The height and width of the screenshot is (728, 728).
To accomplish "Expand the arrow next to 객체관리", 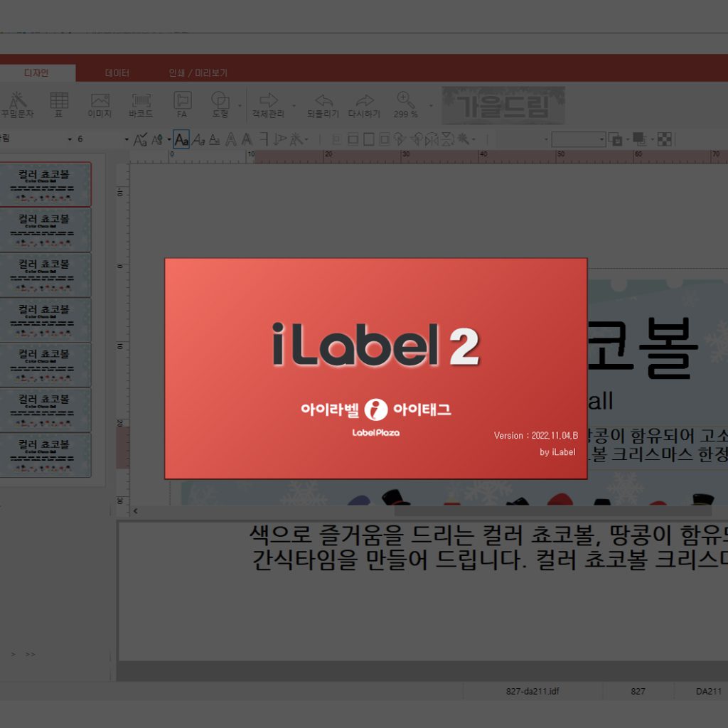I will (294, 105).
